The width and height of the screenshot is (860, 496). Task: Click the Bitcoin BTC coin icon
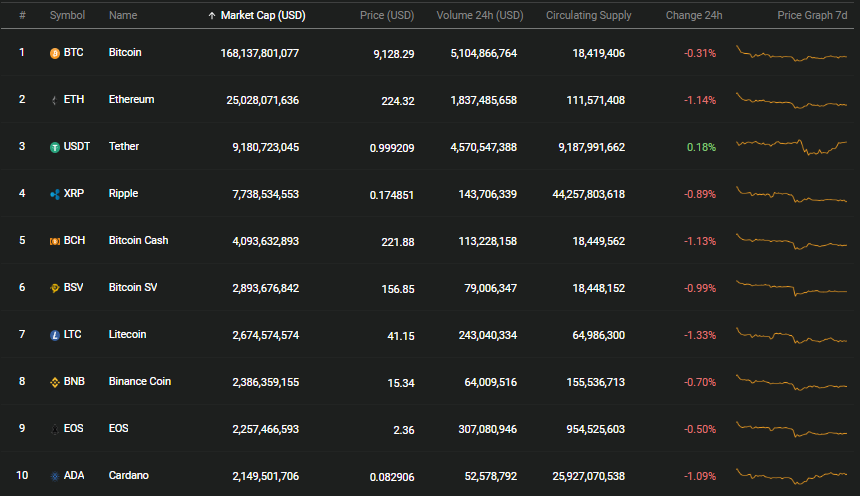tap(55, 53)
